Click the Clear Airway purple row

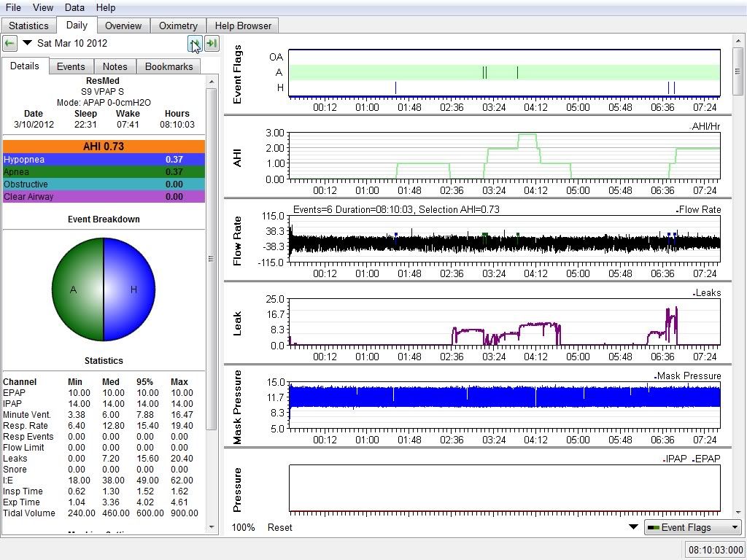[x=104, y=196]
